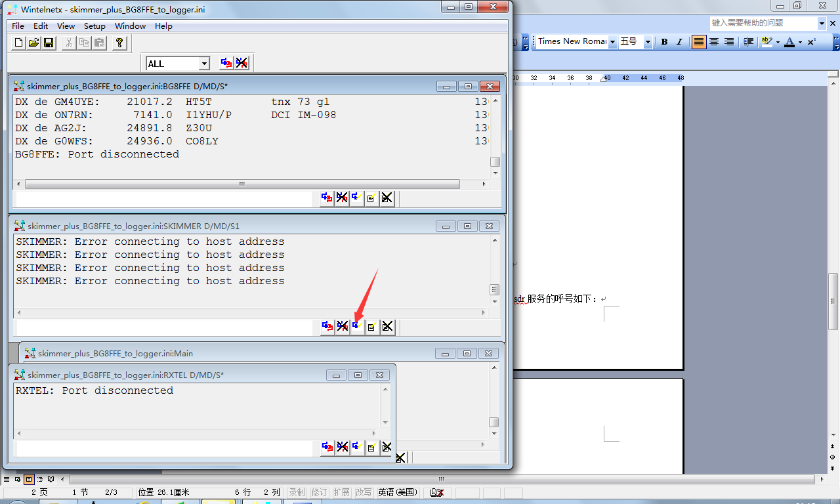Switch to Word web layout view icon
This screenshot has width=840, height=504.
pyautogui.click(x=18, y=480)
